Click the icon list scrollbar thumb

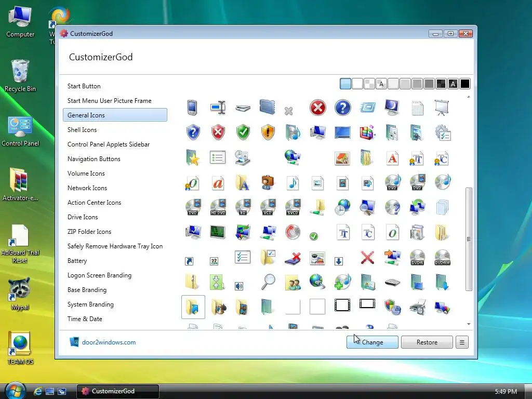[469, 239]
